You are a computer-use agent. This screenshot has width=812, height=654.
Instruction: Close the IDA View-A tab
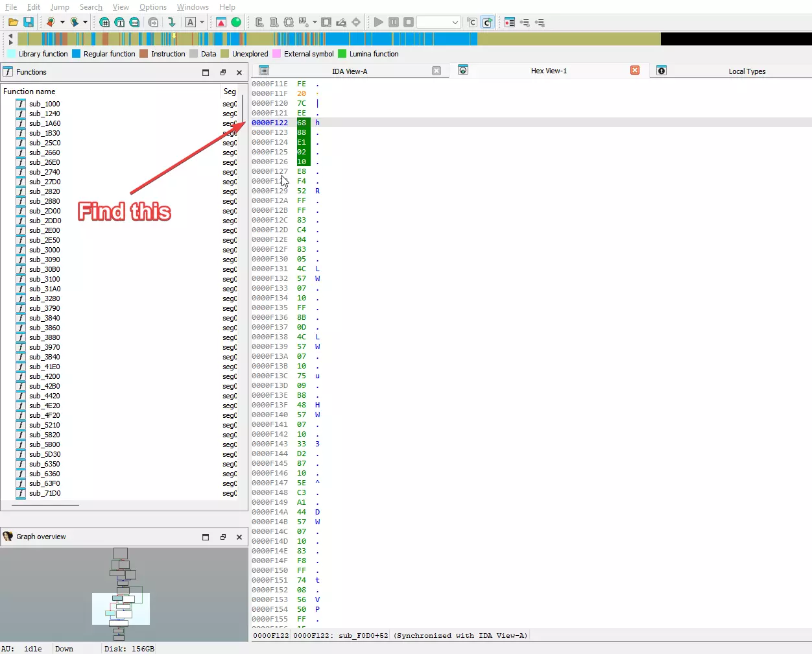click(x=436, y=71)
